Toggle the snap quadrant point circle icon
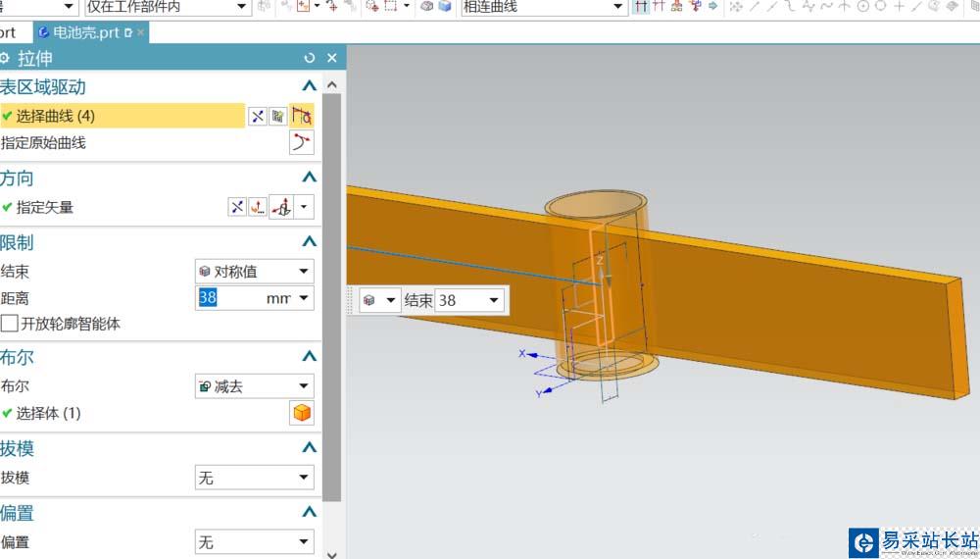The image size is (980, 559). tap(881, 7)
